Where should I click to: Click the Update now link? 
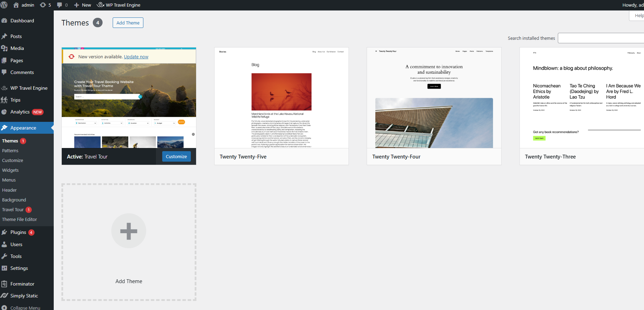(x=136, y=57)
